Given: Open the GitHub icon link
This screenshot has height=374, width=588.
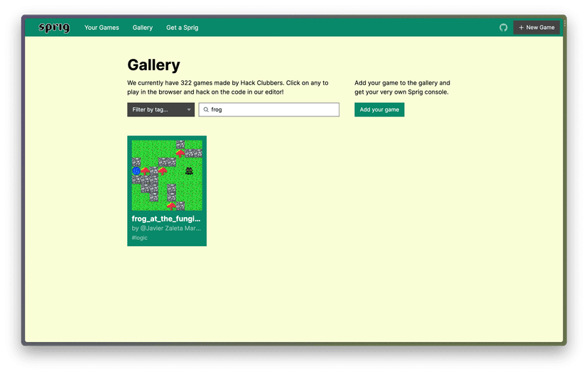Looking at the screenshot, I should [503, 28].
